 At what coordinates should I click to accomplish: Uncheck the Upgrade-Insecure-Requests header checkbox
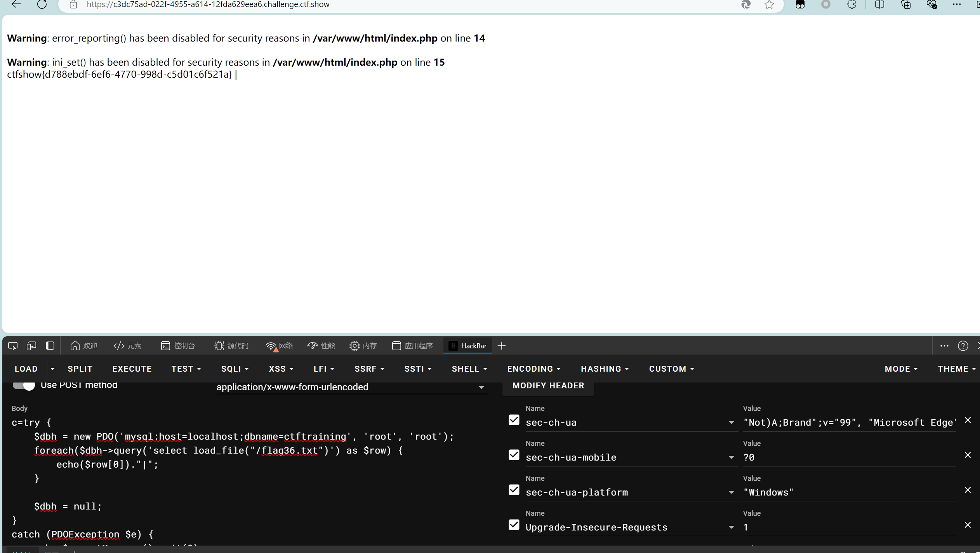point(514,525)
